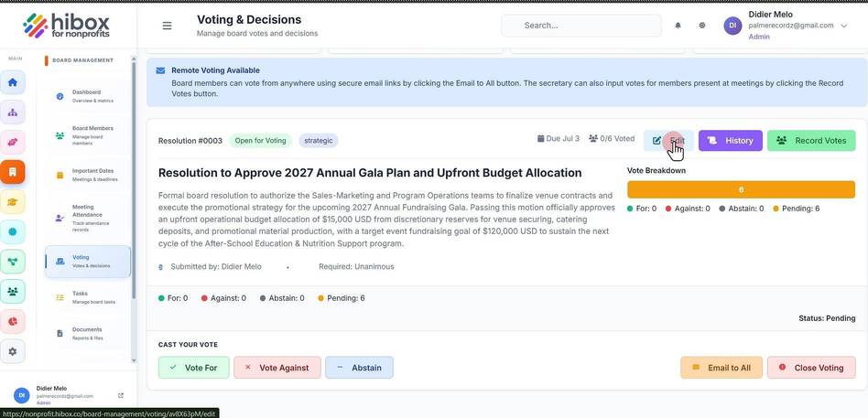
Task: Click the sun theme toggle icon
Action: coord(702,26)
